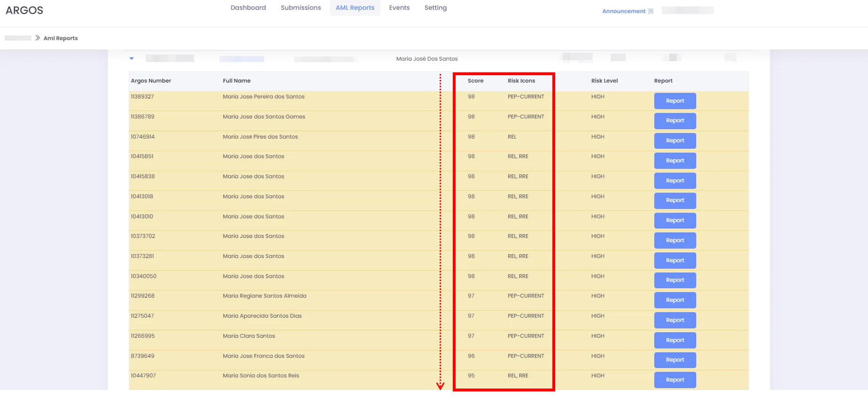This screenshot has width=868, height=398.
Task: Open the Dashboard tab
Action: click(x=248, y=8)
